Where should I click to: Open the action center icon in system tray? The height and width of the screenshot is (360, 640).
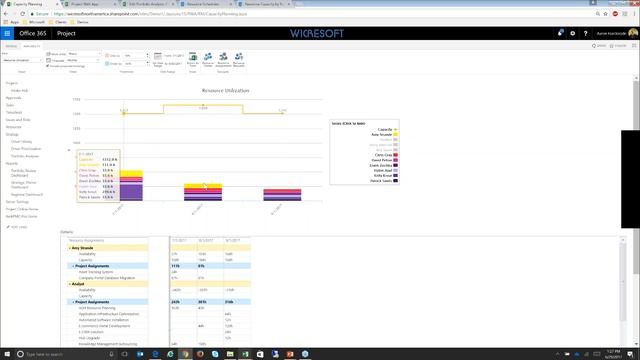630,354
